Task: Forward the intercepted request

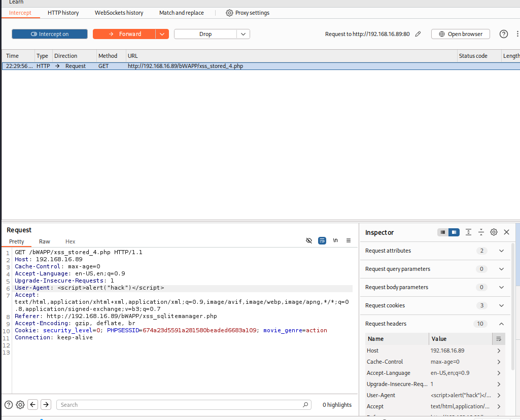Action: tap(124, 34)
